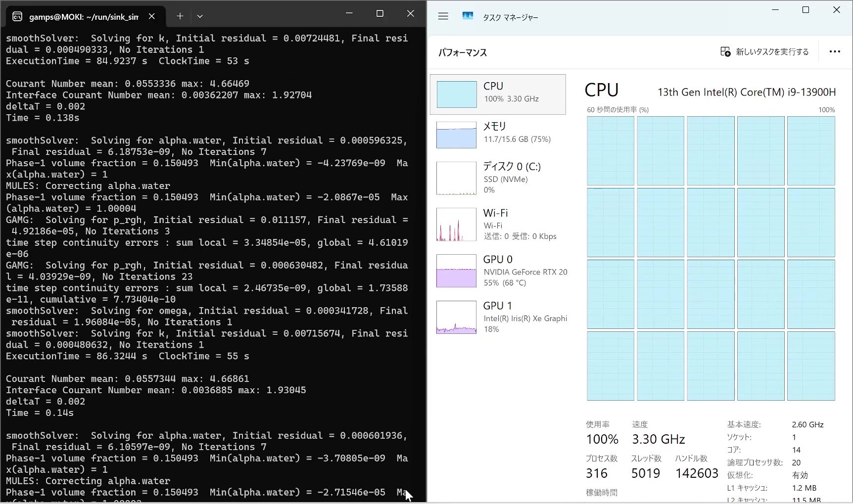The height and width of the screenshot is (504, 853).
Task: Close the gamps@MOKI terminal tab
Action: click(x=152, y=16)
